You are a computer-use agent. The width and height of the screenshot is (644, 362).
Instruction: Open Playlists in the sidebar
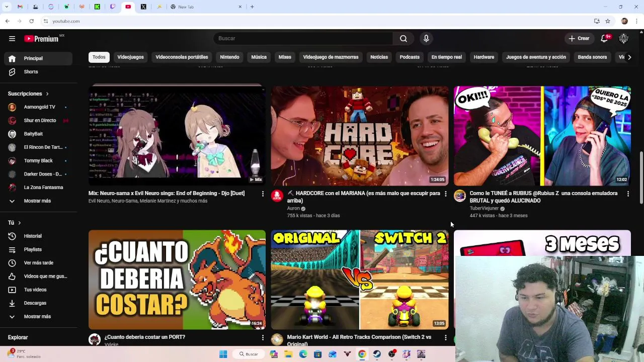(x=38, y=249)
